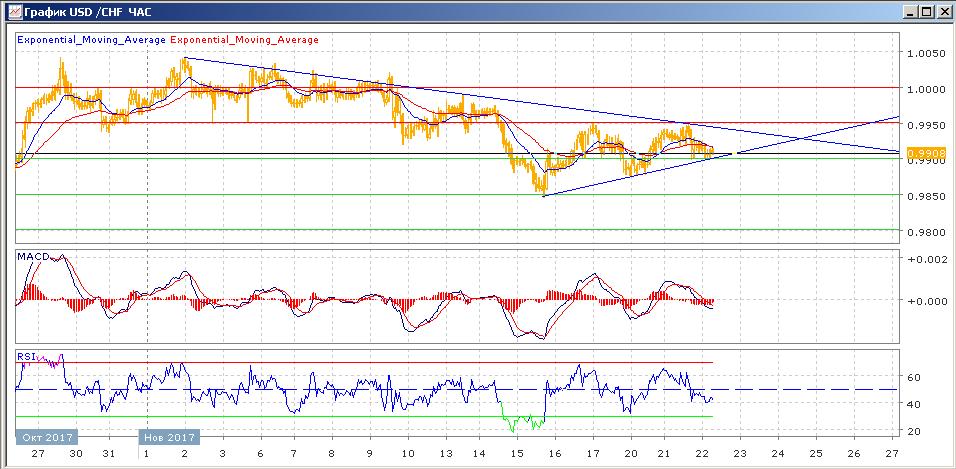Click the date 27 at right end of axis
Viewport: 956px width, 469px height.
coord(891,452)
